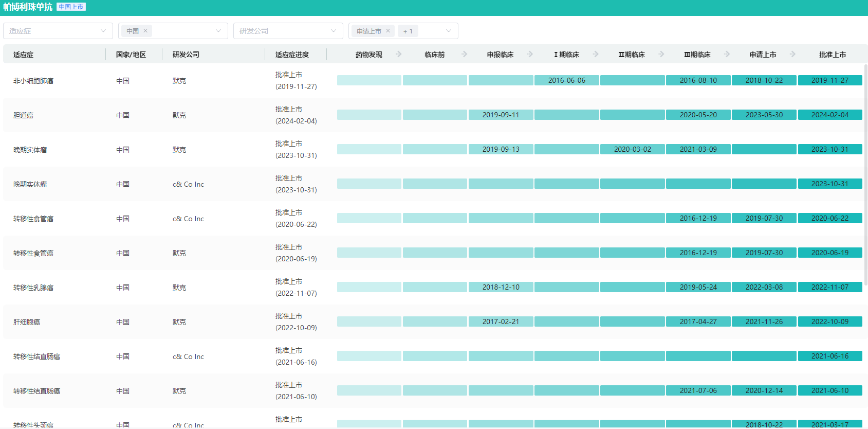Select the 2019-09-11 申报临床 bar for 胆道癌

pos(501,115)
